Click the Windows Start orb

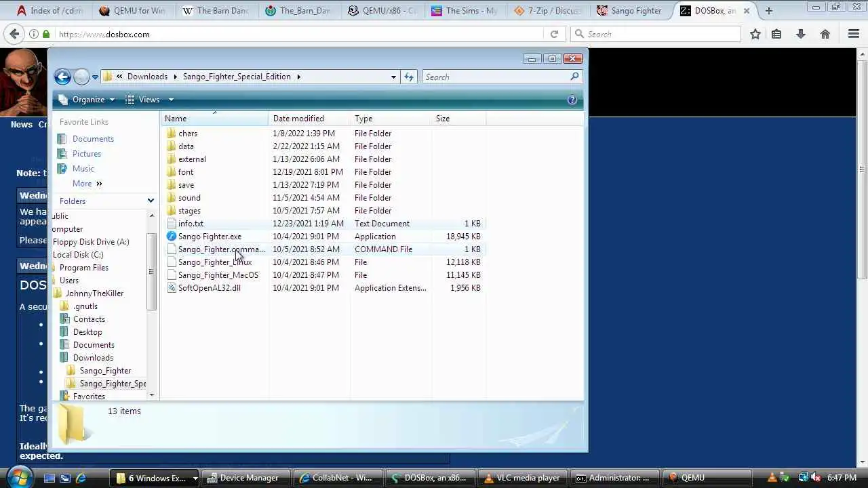click(19, 477)
